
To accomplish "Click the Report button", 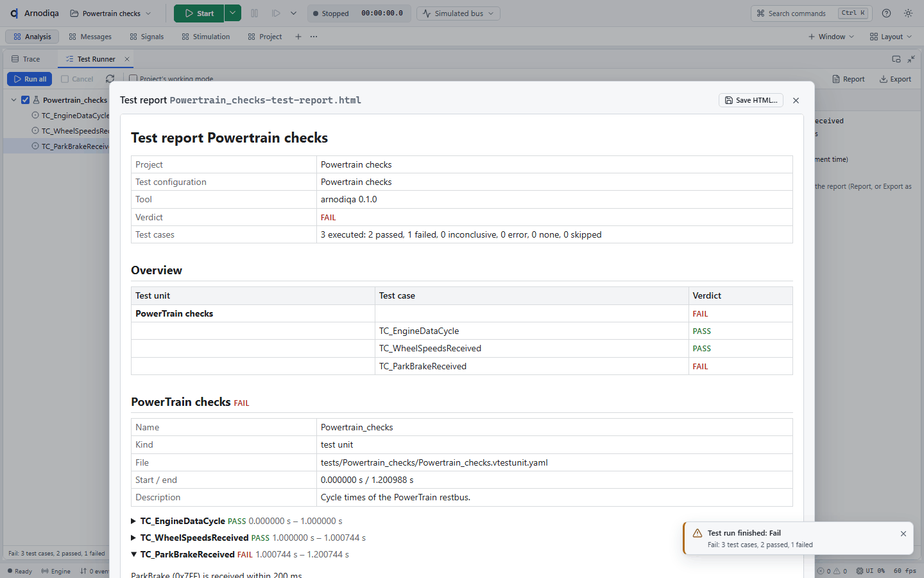I will 848,79.
